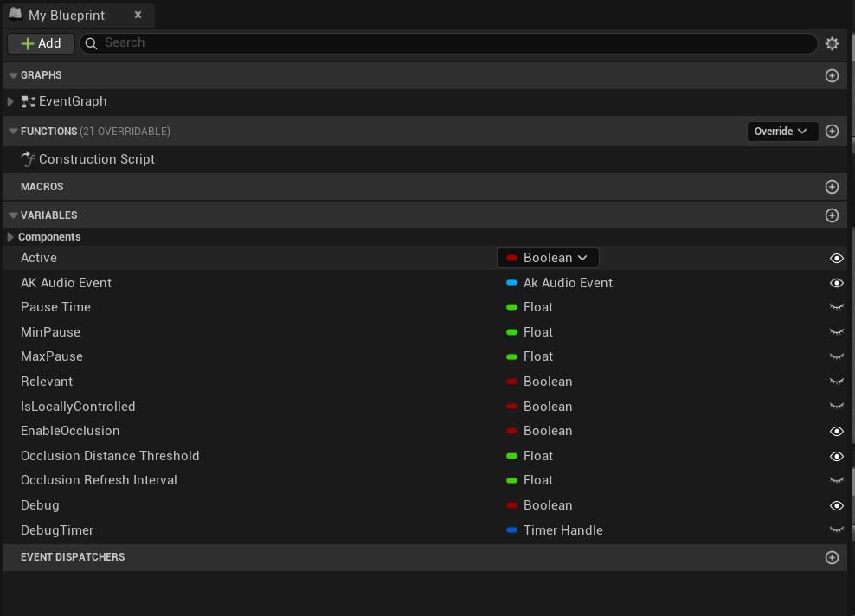Screen dimensions: 855x616
Task: Add a new graph with the Graphs plus icon
Action: point(832,76)
